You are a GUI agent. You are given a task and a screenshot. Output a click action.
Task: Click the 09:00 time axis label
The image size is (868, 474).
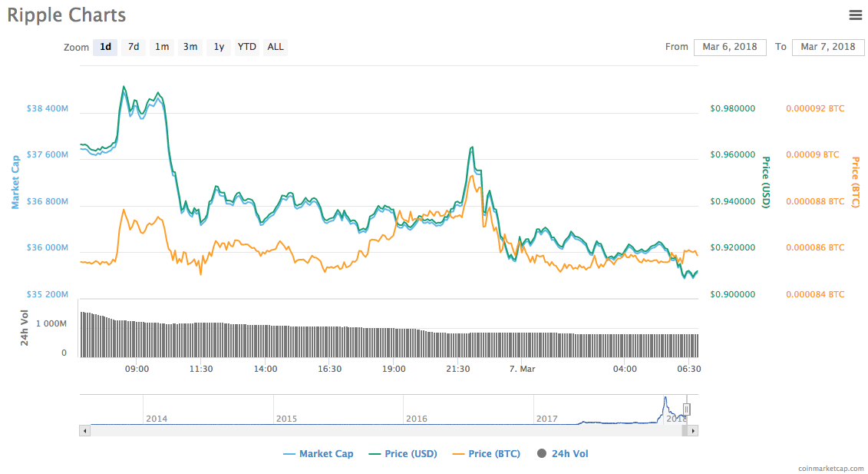pos(137,369)
